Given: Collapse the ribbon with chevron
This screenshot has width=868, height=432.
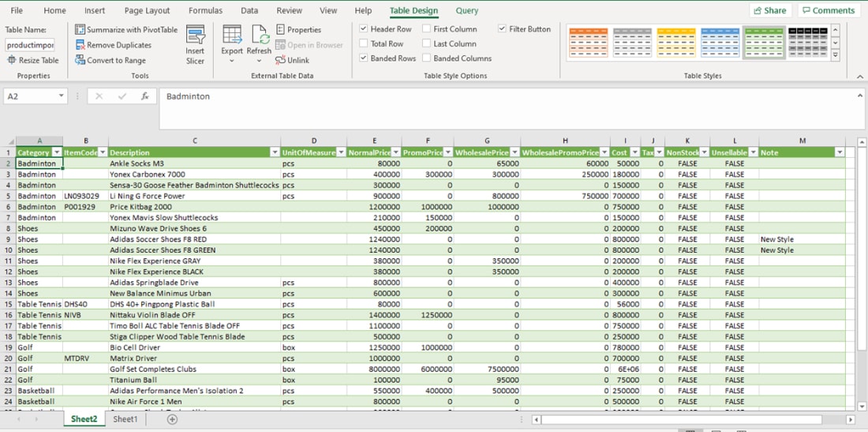Looking at the screenshot, I should 859,77.
